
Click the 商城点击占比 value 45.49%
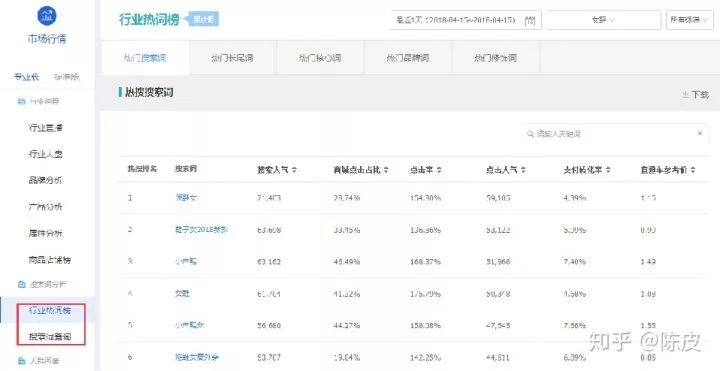point(347,262)
